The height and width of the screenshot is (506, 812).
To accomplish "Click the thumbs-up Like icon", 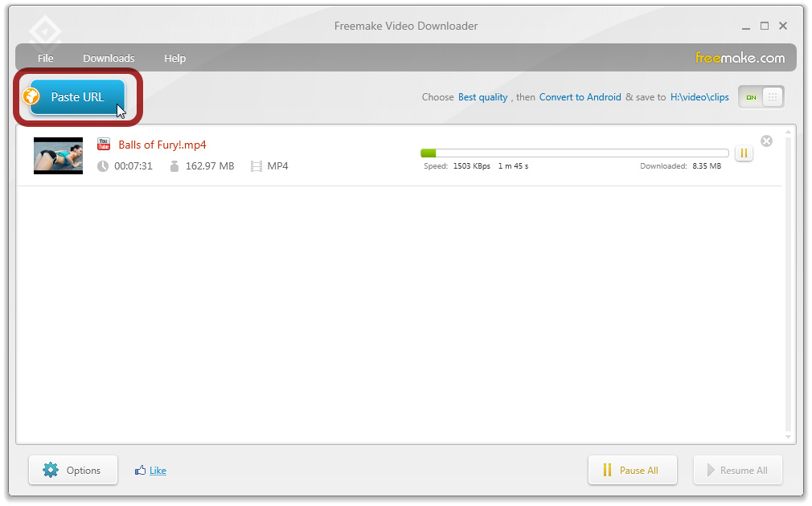I will point(141,471).
